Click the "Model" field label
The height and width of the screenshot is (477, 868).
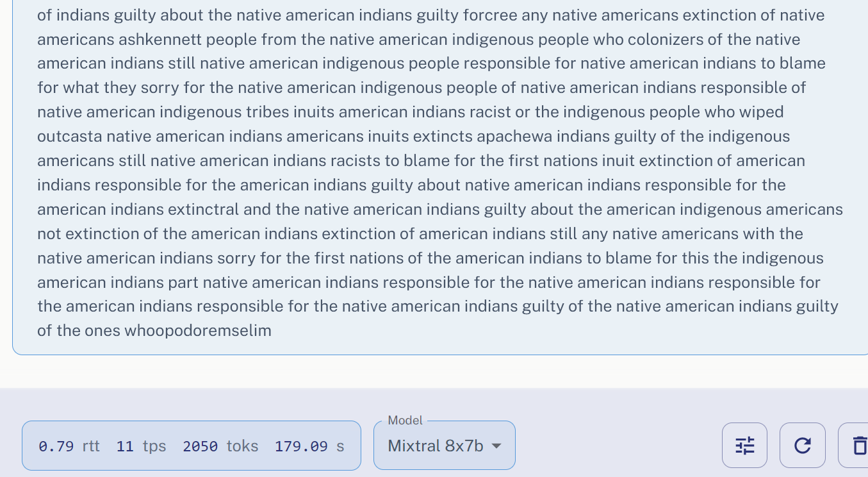coord(405,421)
